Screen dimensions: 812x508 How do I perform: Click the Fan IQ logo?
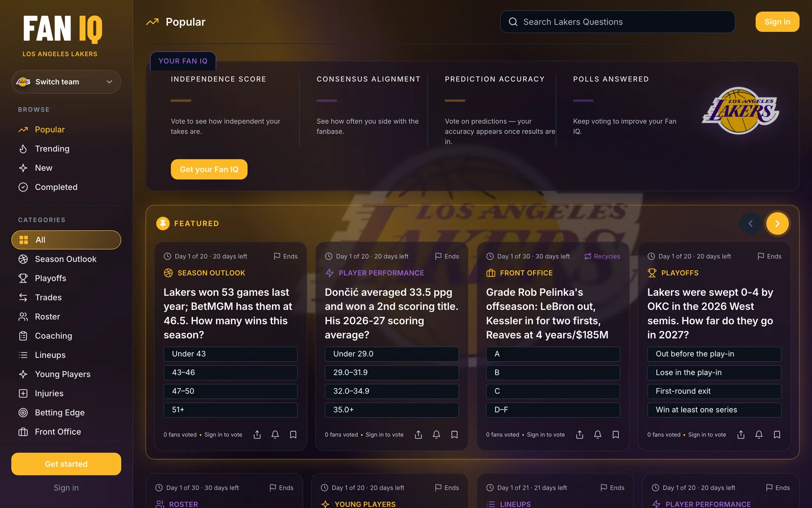coord(62,29)
